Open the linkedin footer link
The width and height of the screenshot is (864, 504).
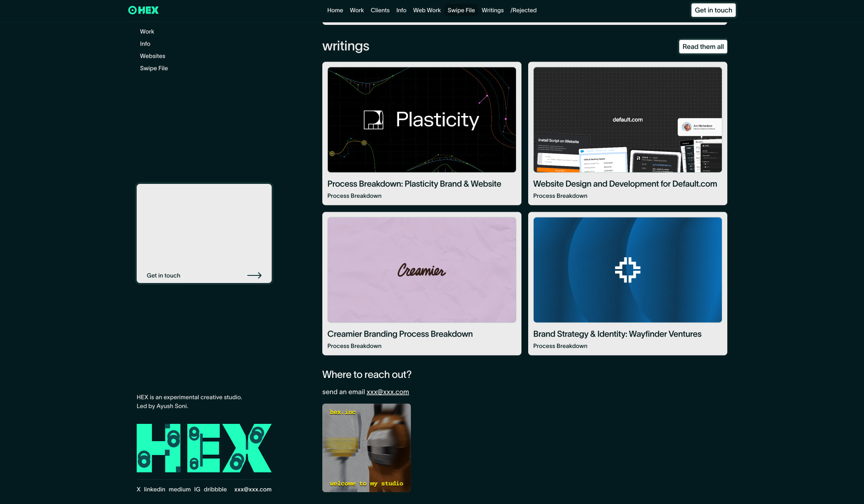(154, 489)
